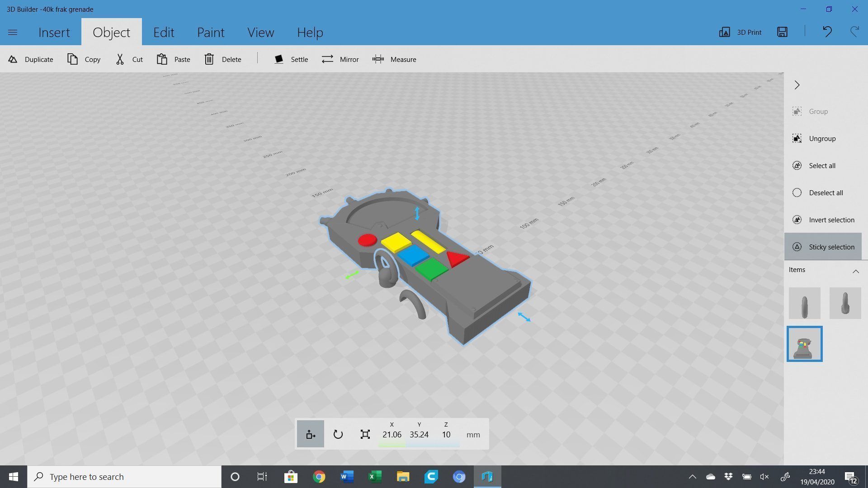Click the green scale indicator under X value
The image size is (868, 488).
(392, 445)
